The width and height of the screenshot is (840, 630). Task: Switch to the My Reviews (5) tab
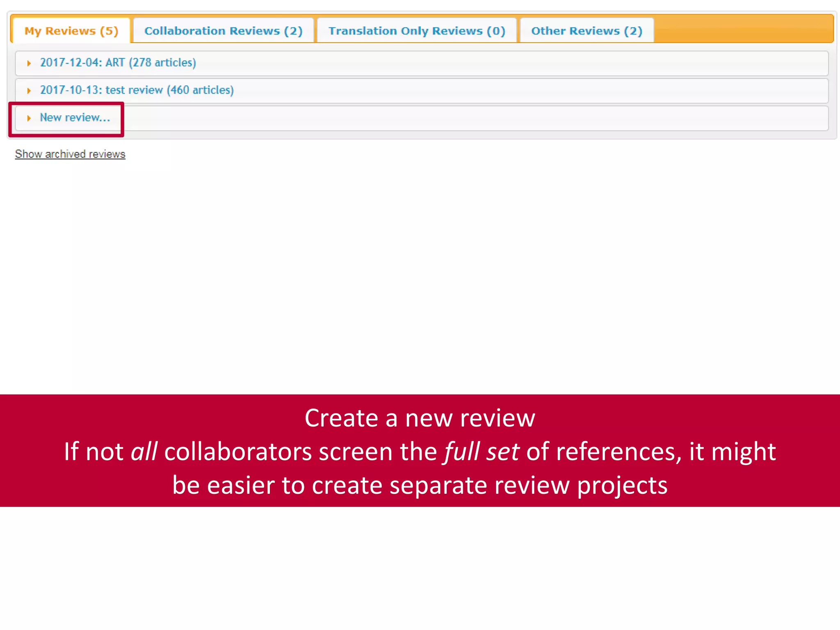coord(71,31)
